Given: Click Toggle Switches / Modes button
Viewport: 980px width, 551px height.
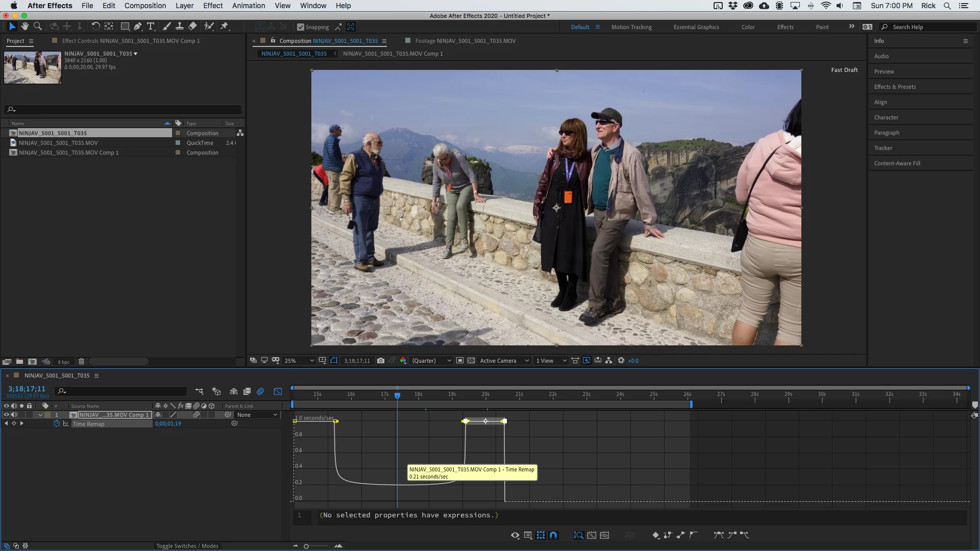Looking at the screenshot, I should pos(187,546).
